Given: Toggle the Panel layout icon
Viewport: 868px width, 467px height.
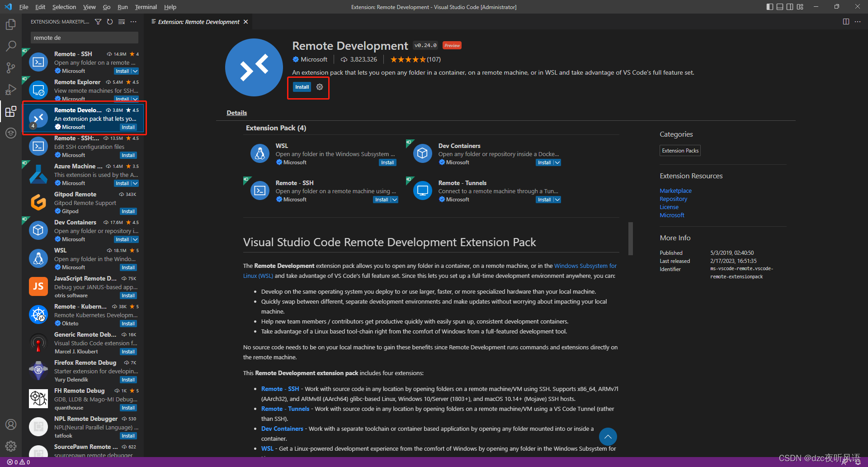Looking at the screenshot, I should (779, 6).
